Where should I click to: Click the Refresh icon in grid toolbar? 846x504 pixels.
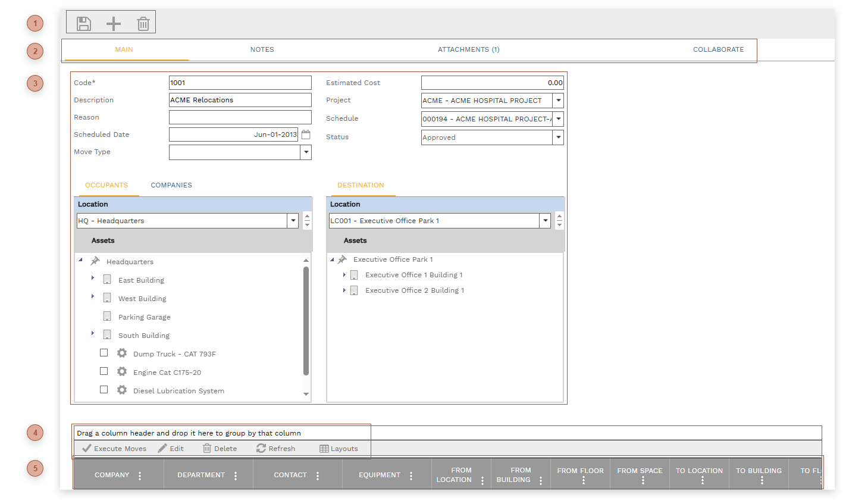(x=275, y=449)
